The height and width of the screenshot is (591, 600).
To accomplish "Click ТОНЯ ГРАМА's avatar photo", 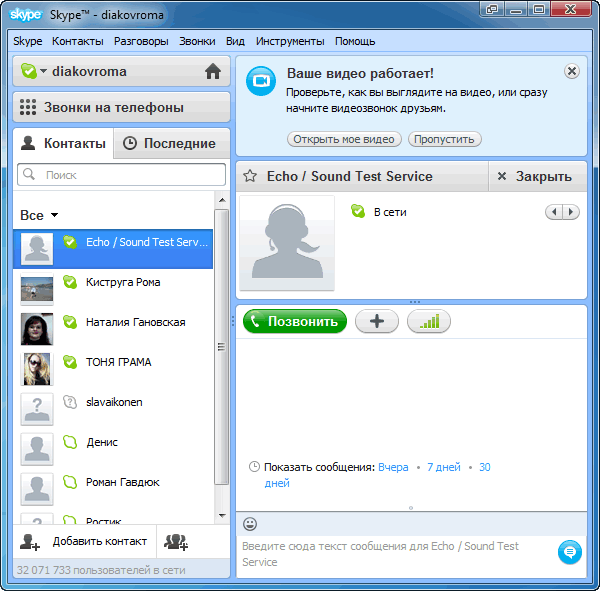I will pos(37,369).
